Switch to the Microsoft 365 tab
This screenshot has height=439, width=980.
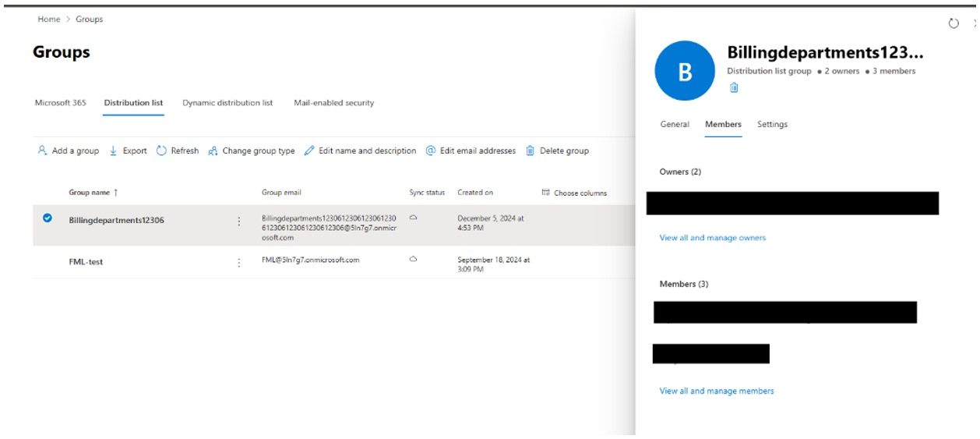point(61,103)
